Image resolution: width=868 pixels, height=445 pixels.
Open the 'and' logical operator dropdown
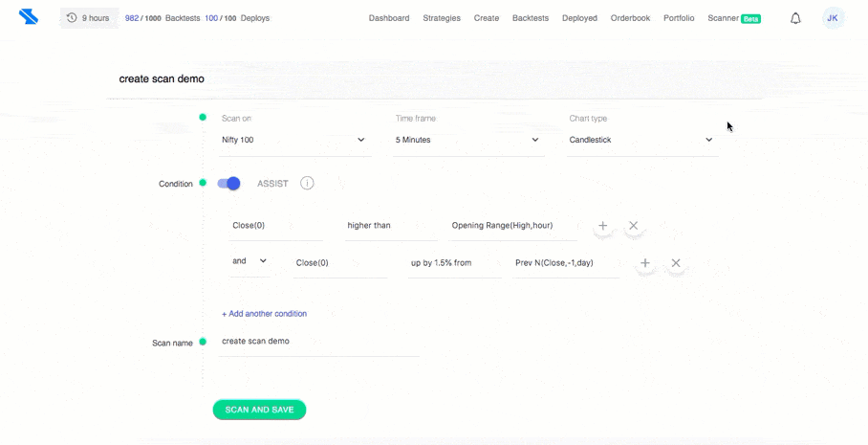[250, 261]
